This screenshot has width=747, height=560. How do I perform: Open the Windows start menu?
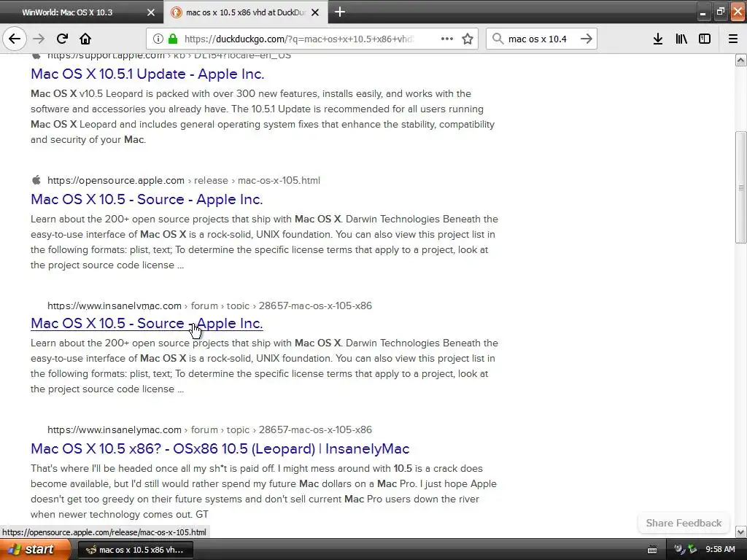click(x=34, y=549)
